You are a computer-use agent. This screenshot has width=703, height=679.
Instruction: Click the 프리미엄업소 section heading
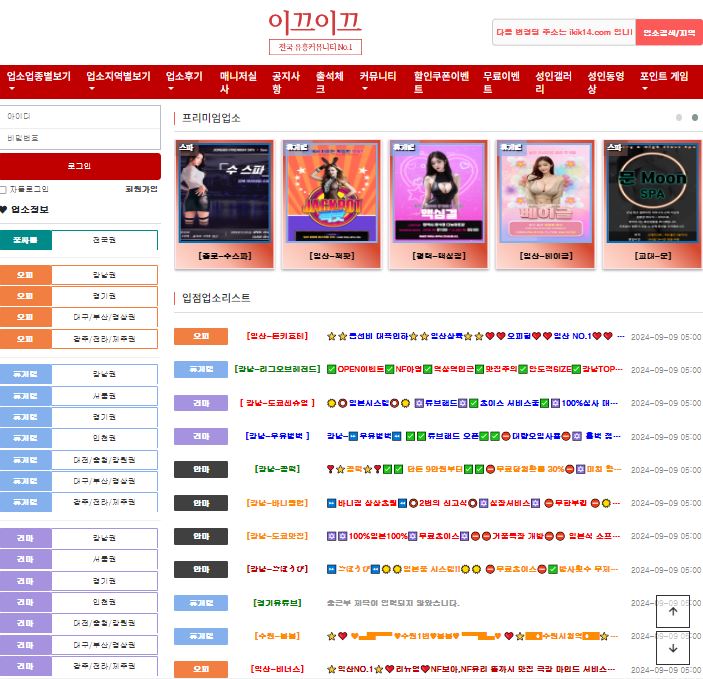click(x=211, y=118)
